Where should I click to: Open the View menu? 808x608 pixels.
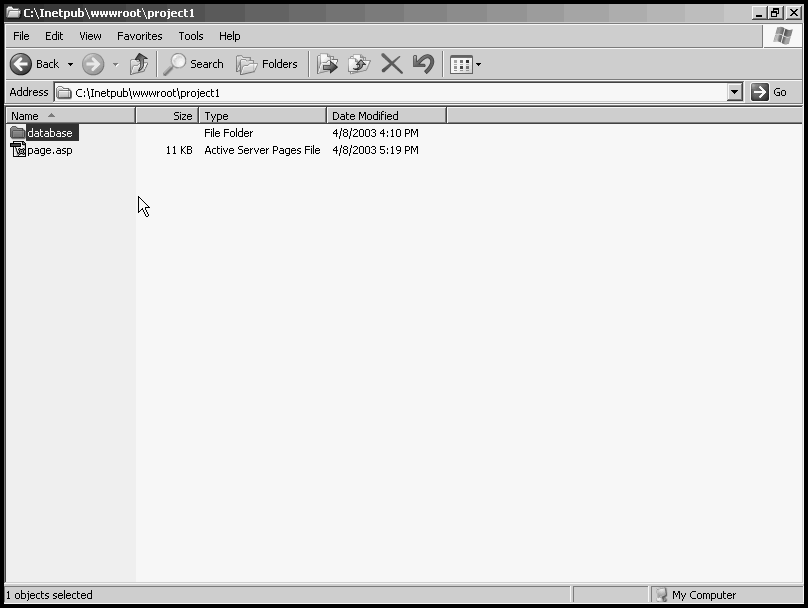pyautogui.click(x=90, y=36)
